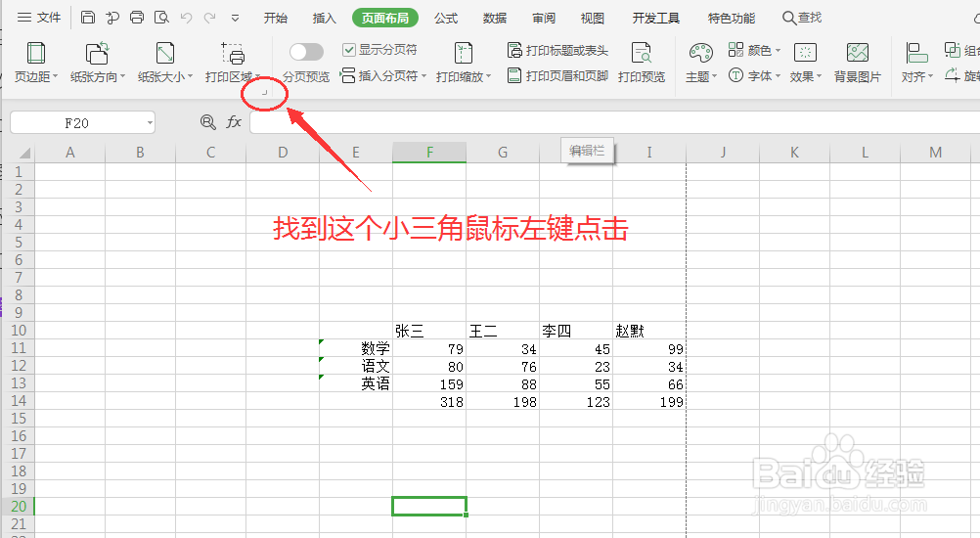Click the name box showing F20
980x538 pixels.
77,123
